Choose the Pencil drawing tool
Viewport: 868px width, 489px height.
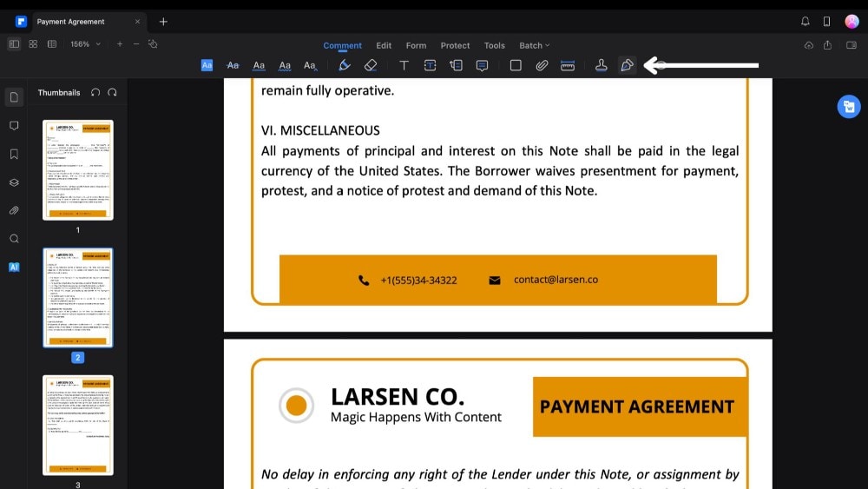coord(345,65)
